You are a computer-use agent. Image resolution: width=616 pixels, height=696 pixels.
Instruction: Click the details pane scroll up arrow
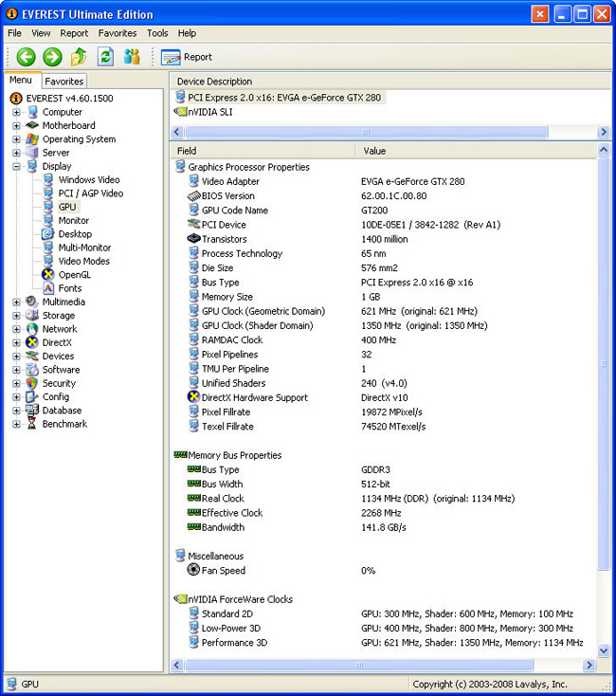[x=604, y=150]
